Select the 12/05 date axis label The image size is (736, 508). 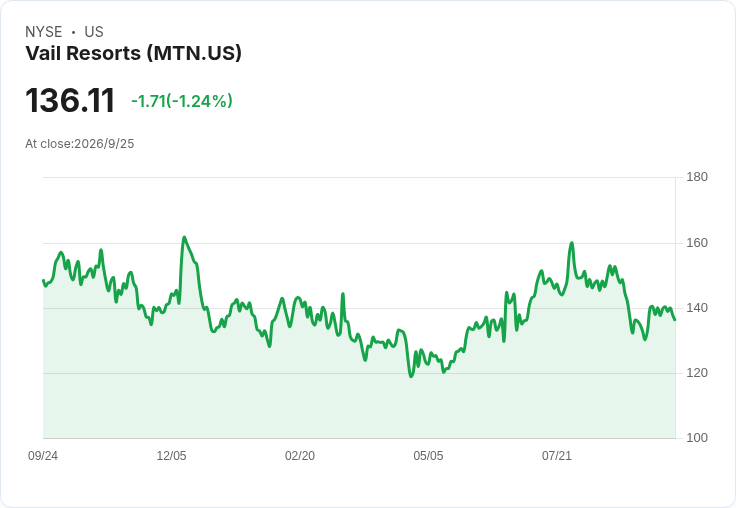(x=171, y=456)
